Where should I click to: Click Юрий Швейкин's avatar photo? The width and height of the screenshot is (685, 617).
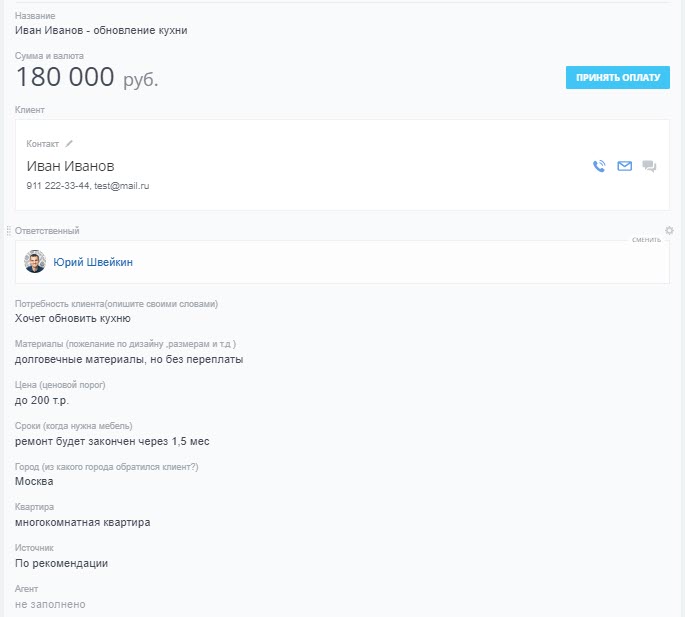35,262
